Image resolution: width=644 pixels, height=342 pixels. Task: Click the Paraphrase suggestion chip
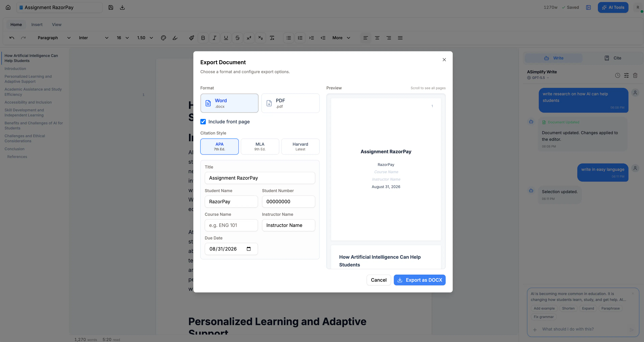pyautogui.click(x=610, y=308)
